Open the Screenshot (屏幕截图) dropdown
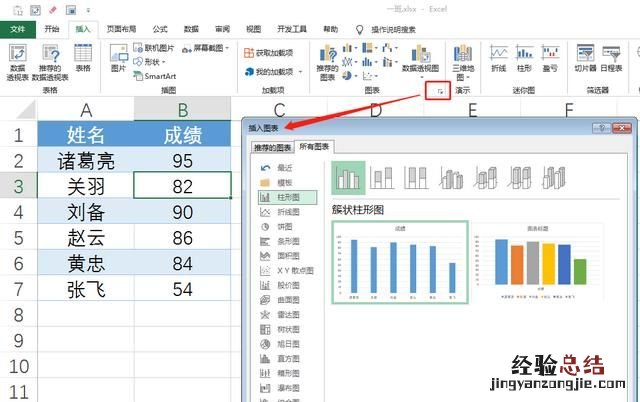 click(x=205, y=48)
